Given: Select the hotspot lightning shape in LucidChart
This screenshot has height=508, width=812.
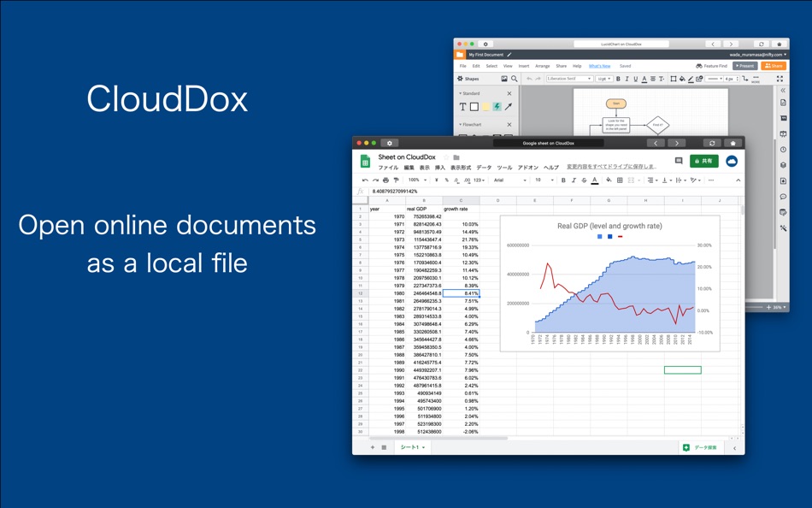Looking at the screenshot, I should coord(497,107).
